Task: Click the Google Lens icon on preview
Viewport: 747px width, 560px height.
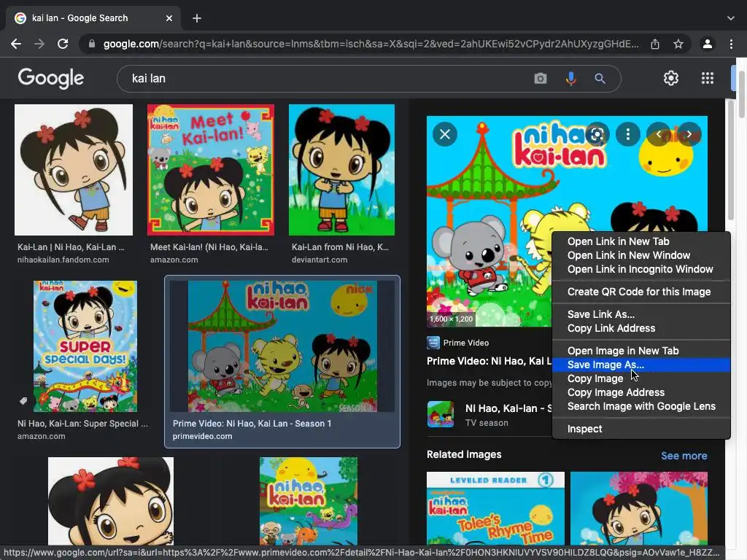Action: 597,134
